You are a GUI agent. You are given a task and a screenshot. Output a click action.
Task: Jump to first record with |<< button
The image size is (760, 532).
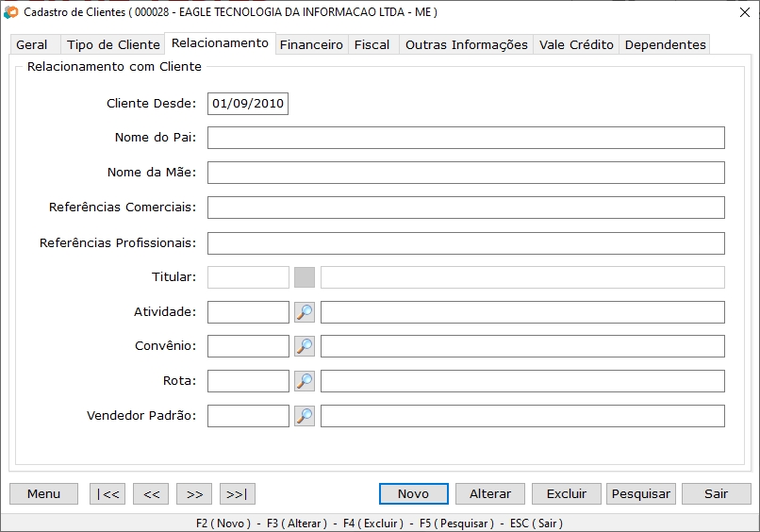(107, 493)
